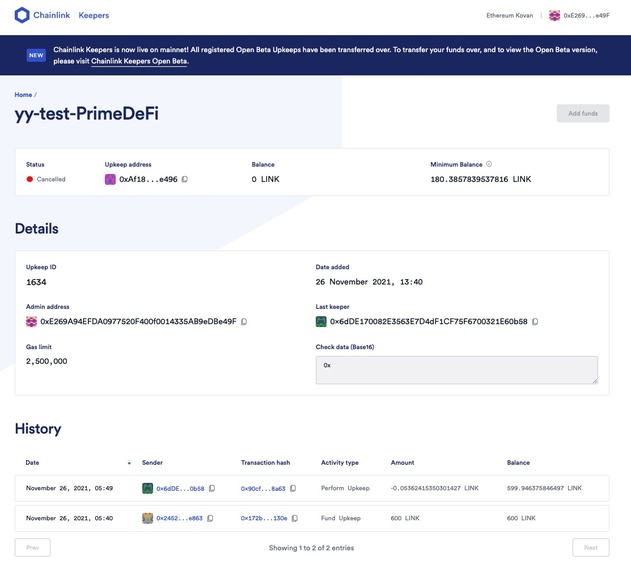
Task: Select date November 26, 2021, 05:40
Action: tap(69, 518)
